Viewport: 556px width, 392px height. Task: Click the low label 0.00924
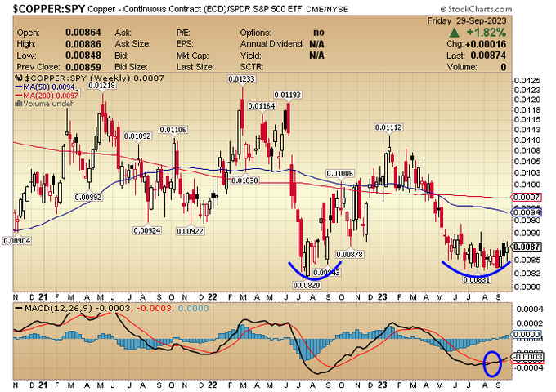147,230
